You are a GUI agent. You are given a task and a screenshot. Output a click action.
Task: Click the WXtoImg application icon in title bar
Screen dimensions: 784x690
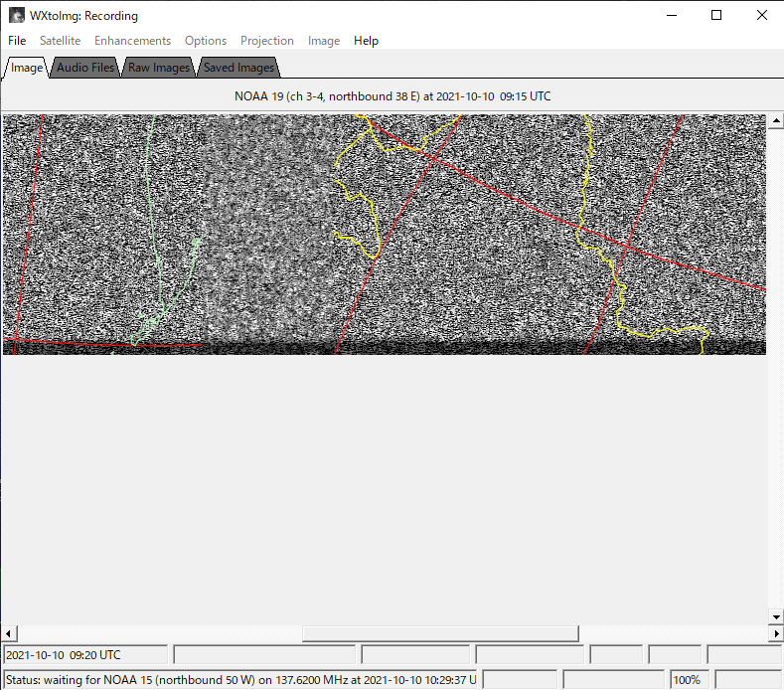17,16
